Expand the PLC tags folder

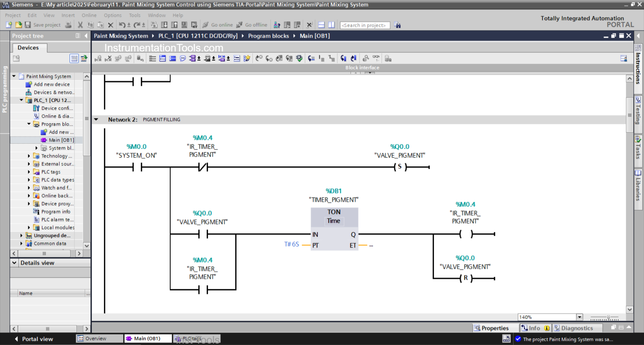[x=29, y=171]
